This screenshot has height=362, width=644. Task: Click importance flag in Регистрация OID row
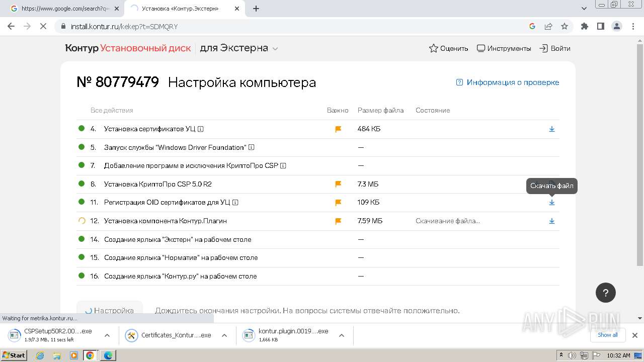point(338,203)
